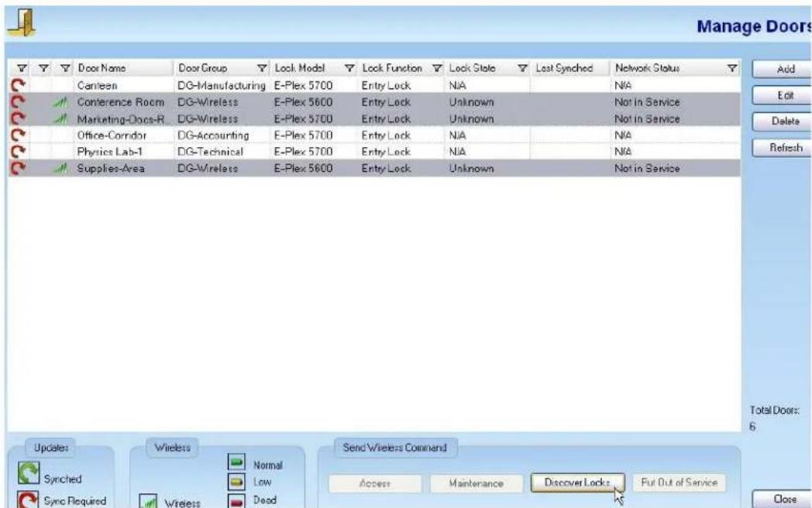This screenshot has height=508, width=812.
Task: Click sync-required icon in Supplies-Area row
Action: click(x=18, y=168)
